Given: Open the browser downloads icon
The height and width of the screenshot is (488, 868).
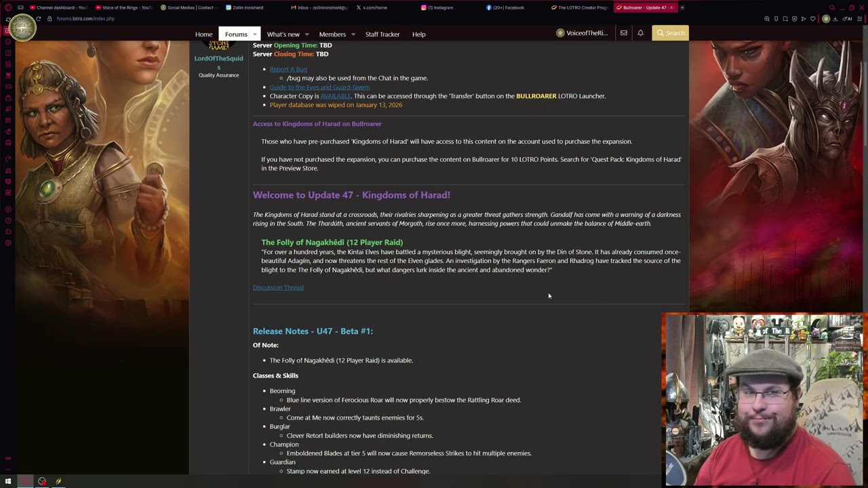Looking at the screenshot, I should pos(835,19).
